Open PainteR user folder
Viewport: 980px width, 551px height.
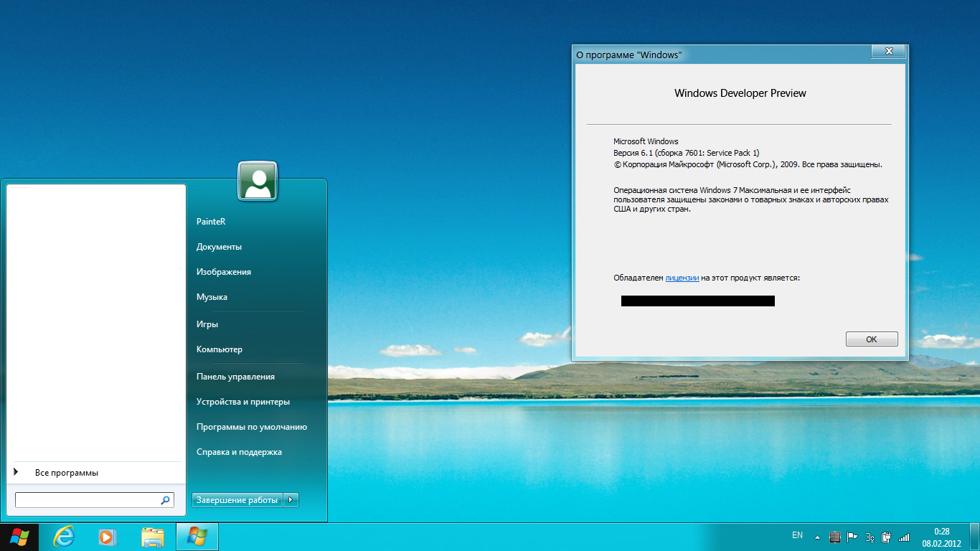pos(211,222)
